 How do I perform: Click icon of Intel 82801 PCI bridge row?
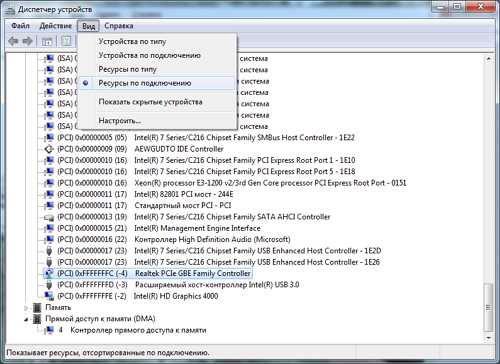[49, 194]
